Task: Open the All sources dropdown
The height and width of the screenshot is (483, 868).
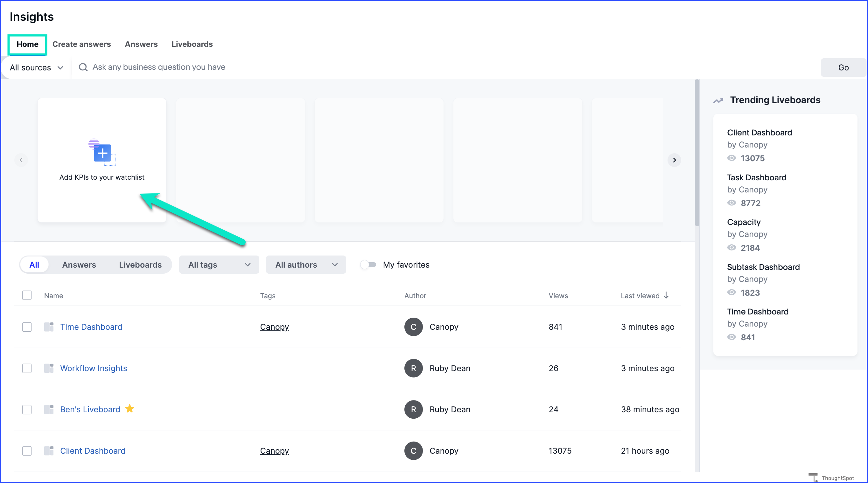Action: 36,68
